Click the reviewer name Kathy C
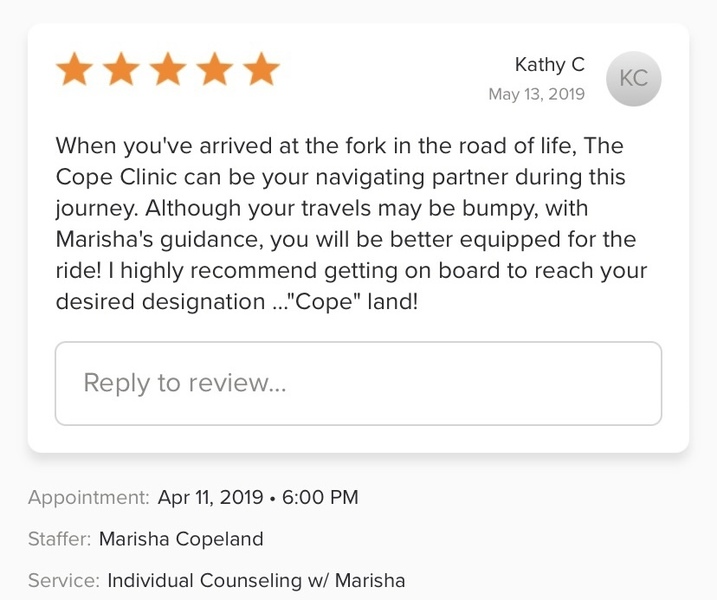 click(549, 65)
